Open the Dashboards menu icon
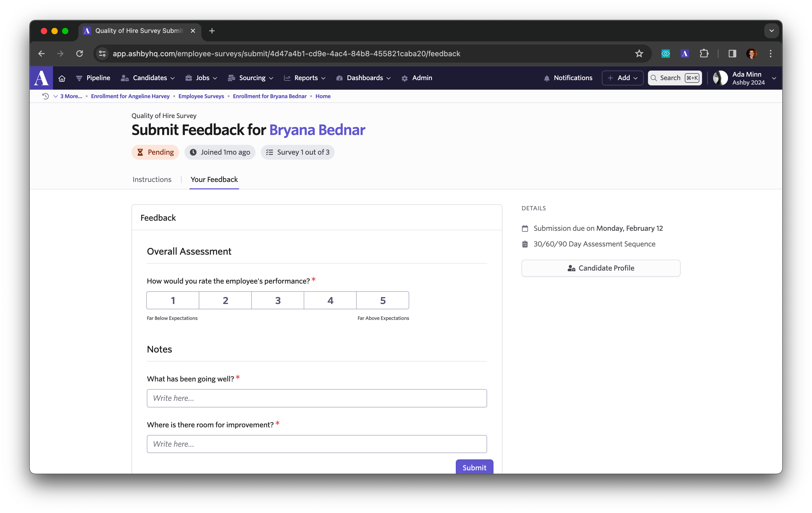 tap(339, 77)
